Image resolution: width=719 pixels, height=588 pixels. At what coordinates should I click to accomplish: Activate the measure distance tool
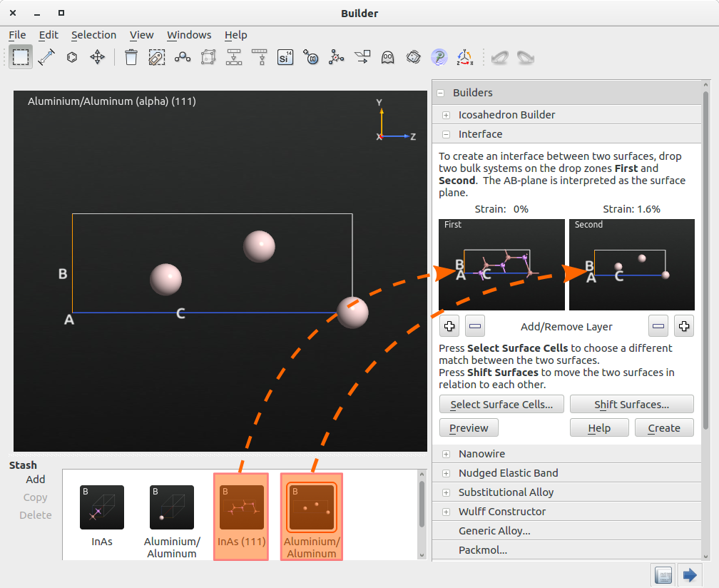tap(46, 57)
